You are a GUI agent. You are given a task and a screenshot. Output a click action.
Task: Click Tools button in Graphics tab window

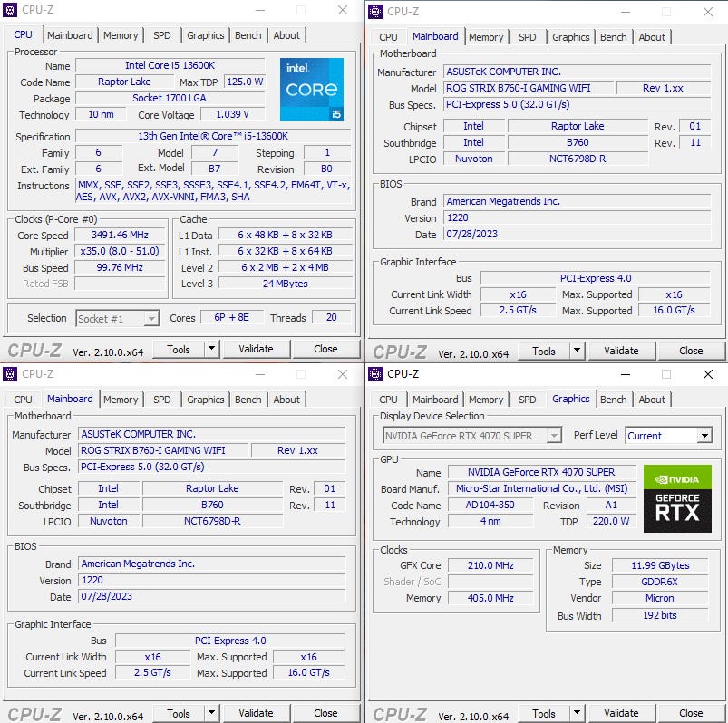544,713
